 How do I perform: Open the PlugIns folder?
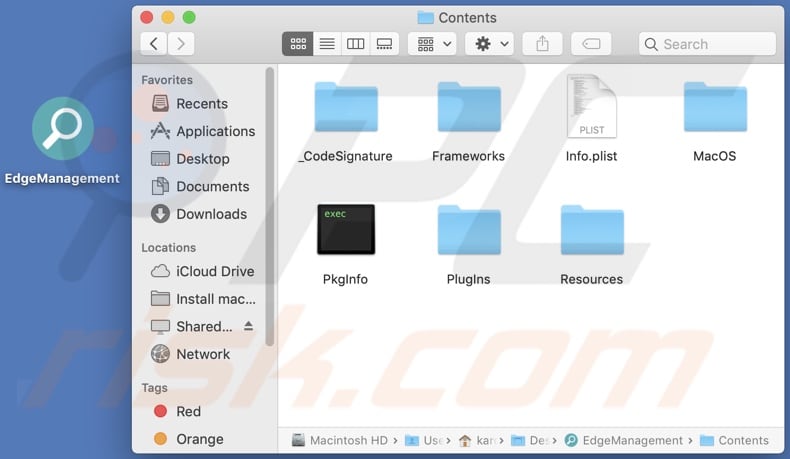468,231
